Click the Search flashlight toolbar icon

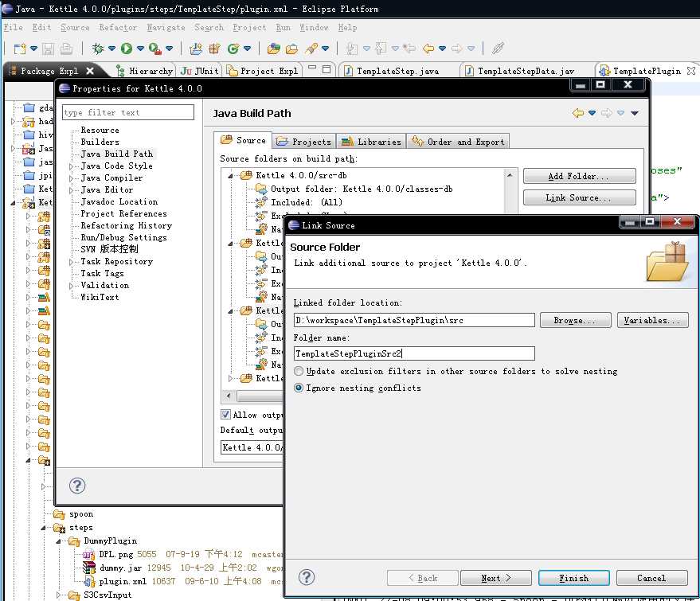(x=311, y=49)
